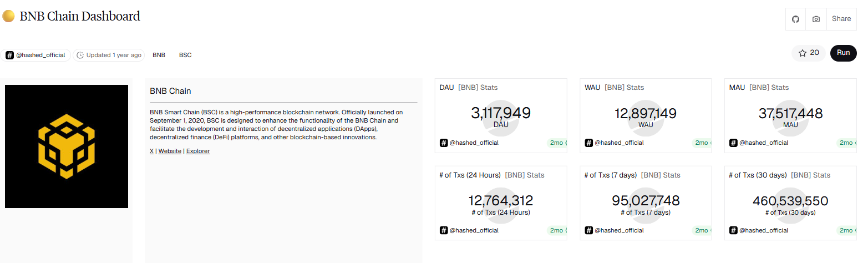The image size is (868, 263).
Task: Select the BNB tag
Action: [x=159, y=55]
